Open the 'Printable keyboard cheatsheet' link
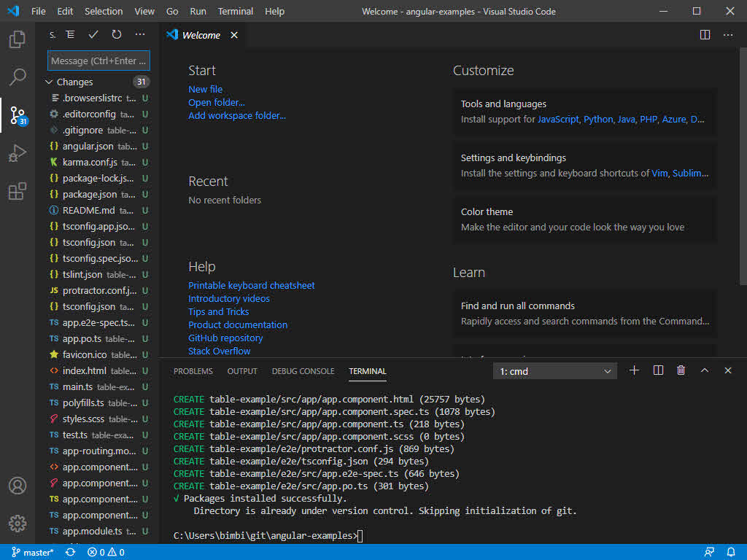The width and height of the screenshot is (747, 560). pyautogui.click(x=252, y=286)
